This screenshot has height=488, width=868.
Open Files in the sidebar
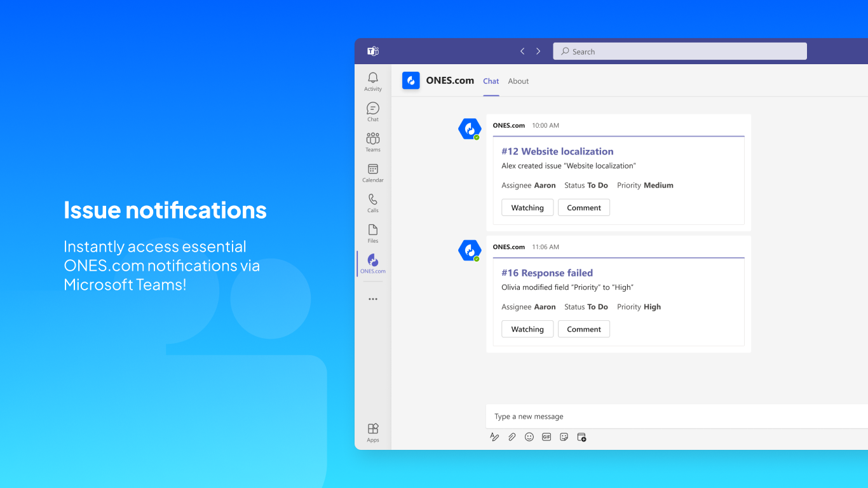click(373, 233)
